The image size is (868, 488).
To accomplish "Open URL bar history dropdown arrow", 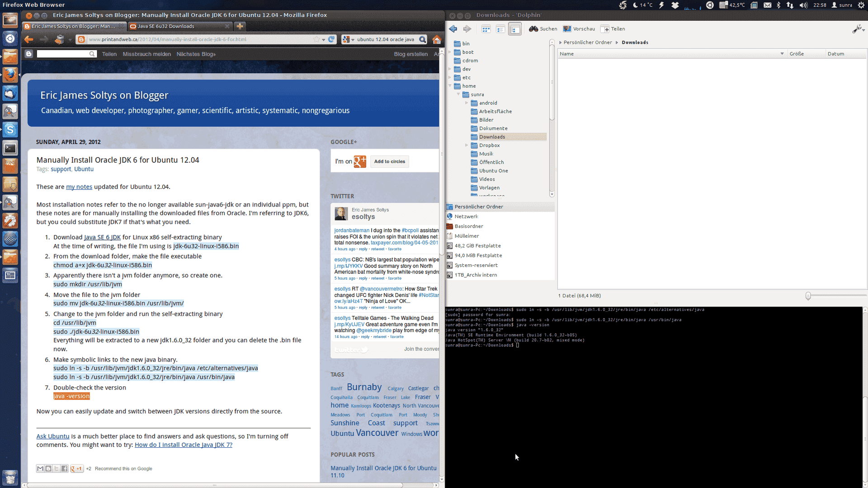I will (324, 39).
